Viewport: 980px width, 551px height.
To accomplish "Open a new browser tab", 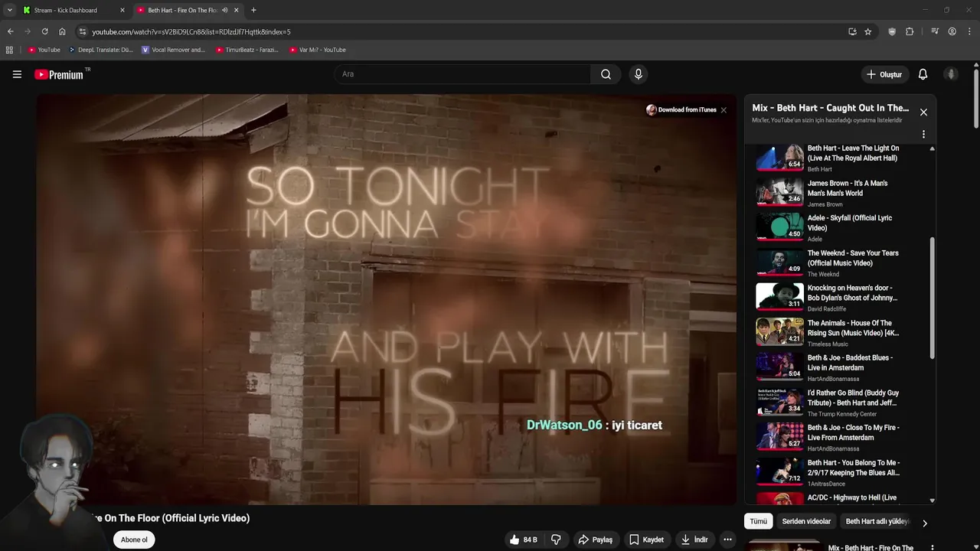I will point(253,10).
